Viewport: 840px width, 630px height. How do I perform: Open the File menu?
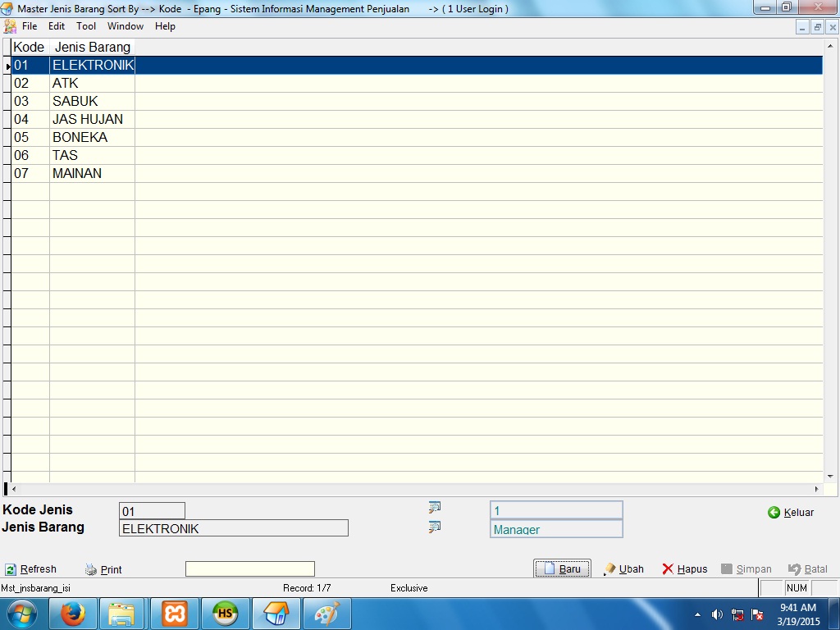coord(30,26)
